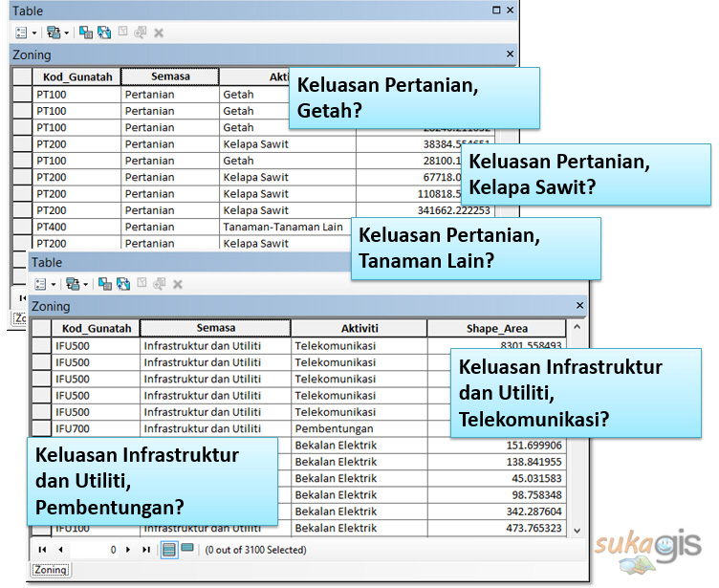Image resolution: width=719 pixels, height=588 pixels.
Task: Go to first record in front table
Action: (43, 550)
